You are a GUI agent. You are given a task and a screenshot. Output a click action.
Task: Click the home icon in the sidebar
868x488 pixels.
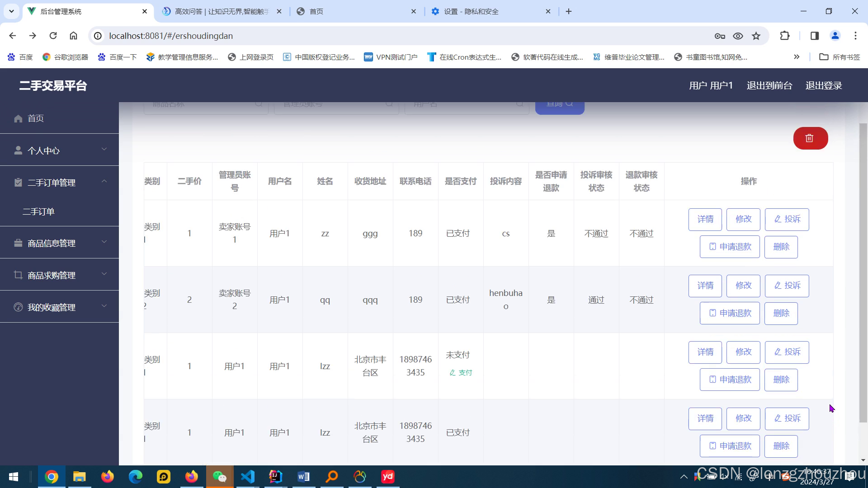(18, 118)
